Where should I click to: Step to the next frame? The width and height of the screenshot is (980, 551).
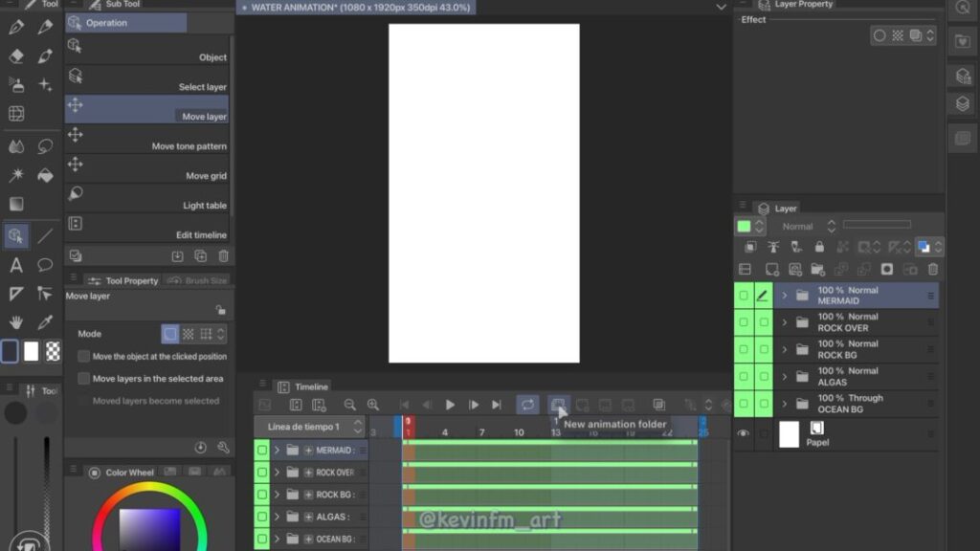point(474,405)
